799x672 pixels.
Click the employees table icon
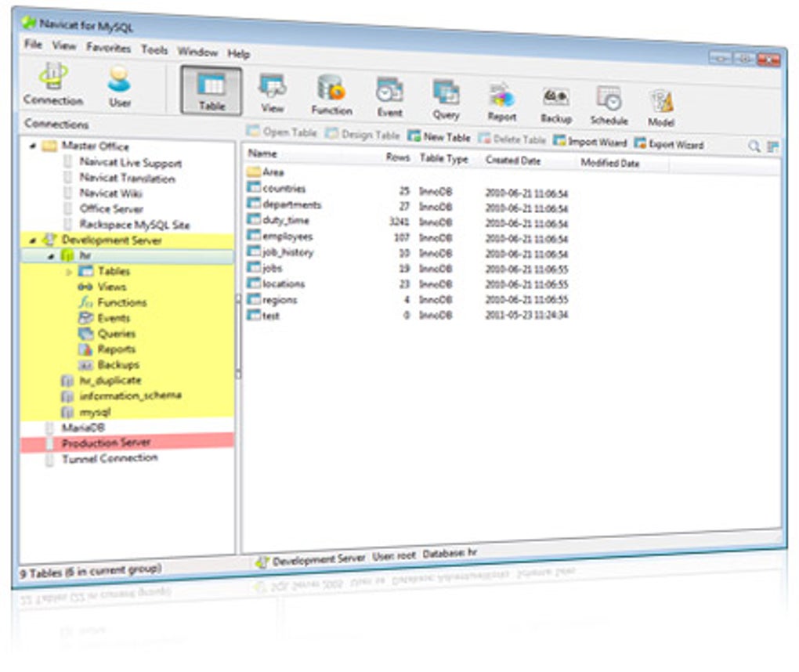253,236
